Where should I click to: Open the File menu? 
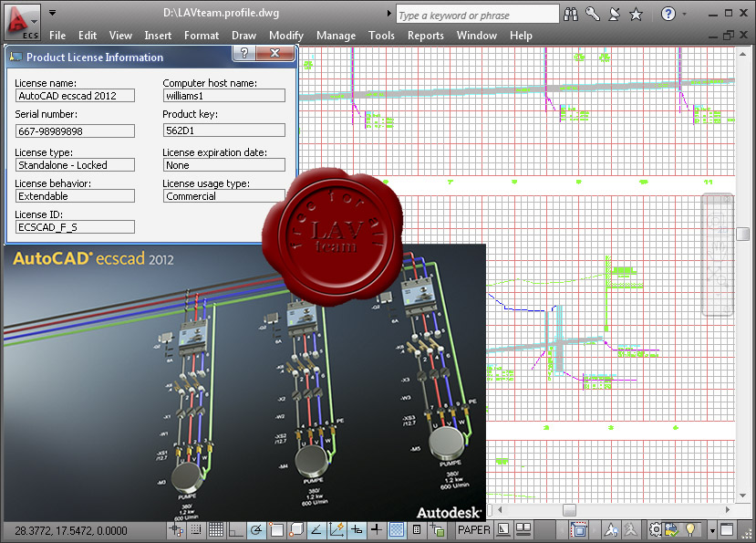click(x=57, y=36)
